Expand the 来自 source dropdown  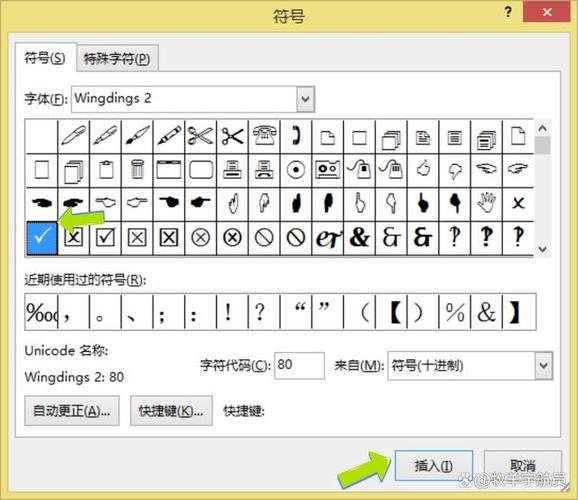coord(544,366)
